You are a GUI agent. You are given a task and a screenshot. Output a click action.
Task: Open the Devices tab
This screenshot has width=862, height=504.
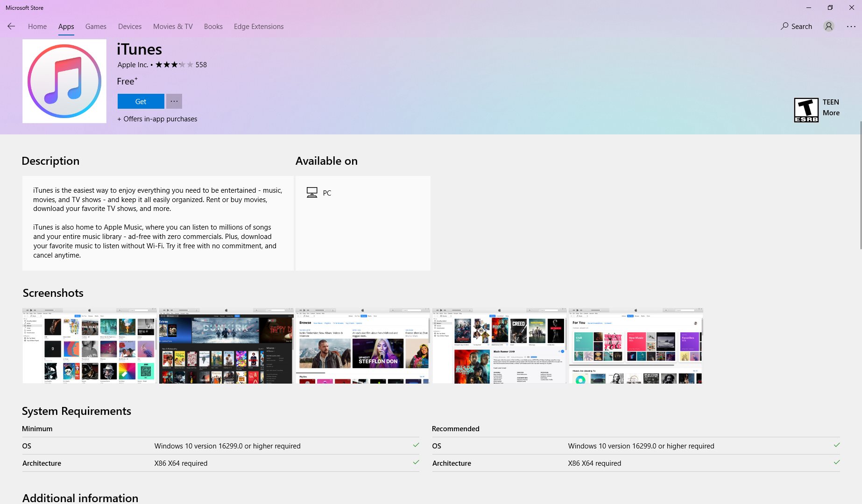click(130, 26)
